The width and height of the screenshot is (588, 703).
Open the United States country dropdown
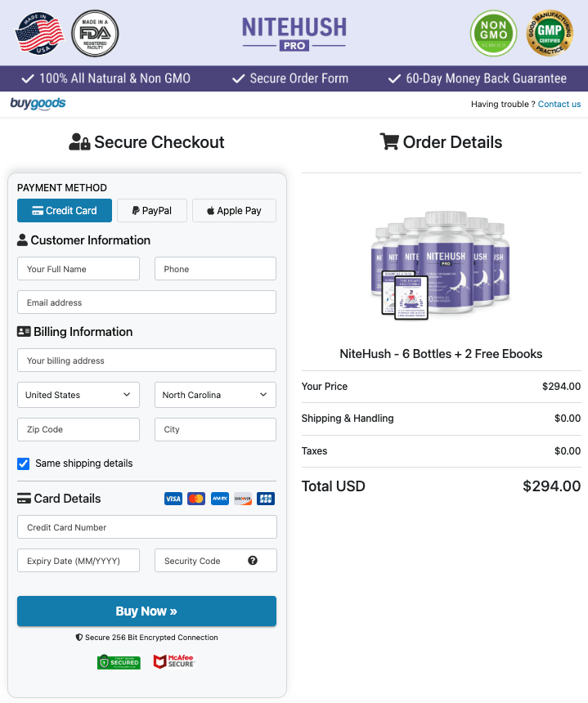click(78, 395)
